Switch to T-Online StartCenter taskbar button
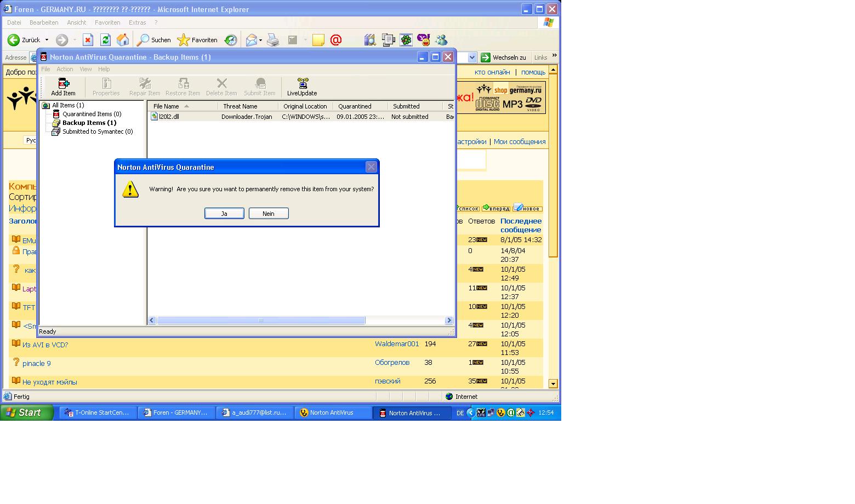 (x=98, y=413)
